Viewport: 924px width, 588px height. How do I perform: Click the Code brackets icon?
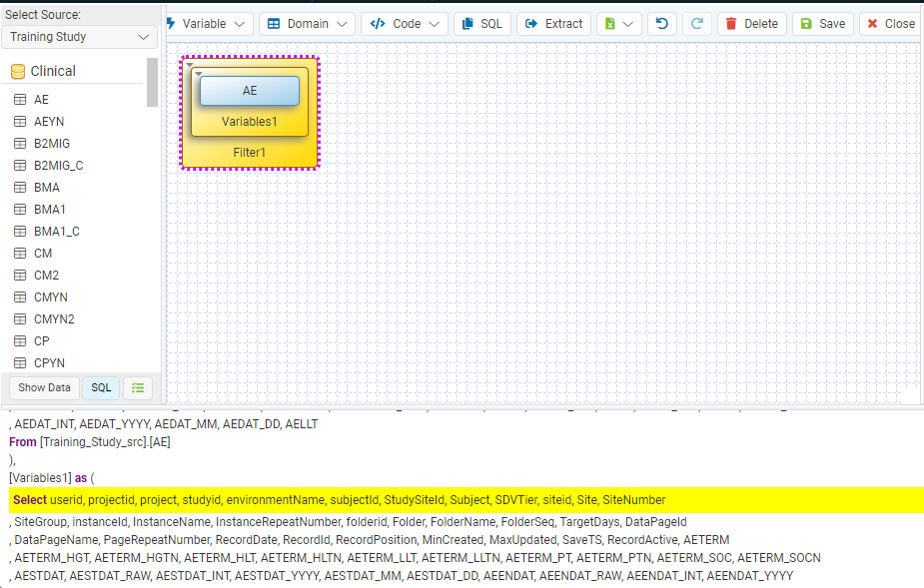pyautogui.click(x=378, y=24)
